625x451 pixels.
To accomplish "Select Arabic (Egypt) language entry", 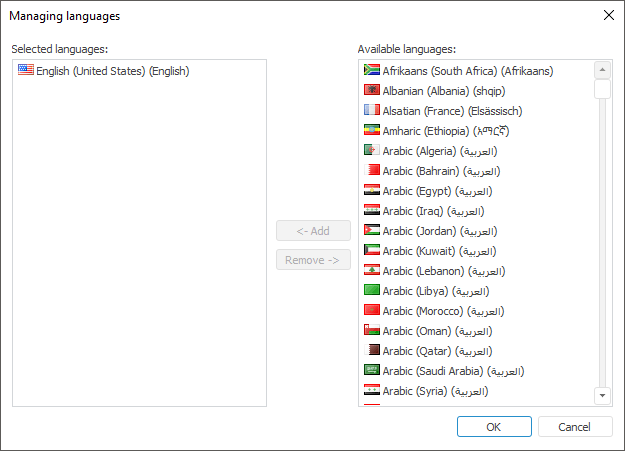I will [437, 191].
